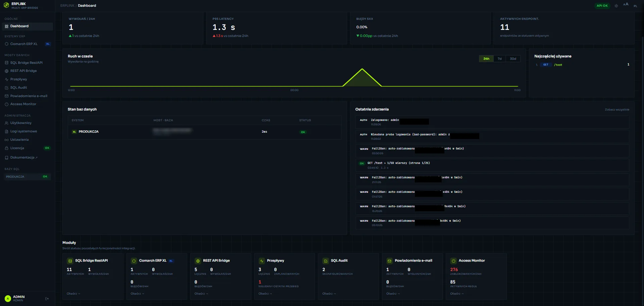
Task: Click Zobacz wszystkie events link
Action: pyautogui.click(x=617, y=110)
